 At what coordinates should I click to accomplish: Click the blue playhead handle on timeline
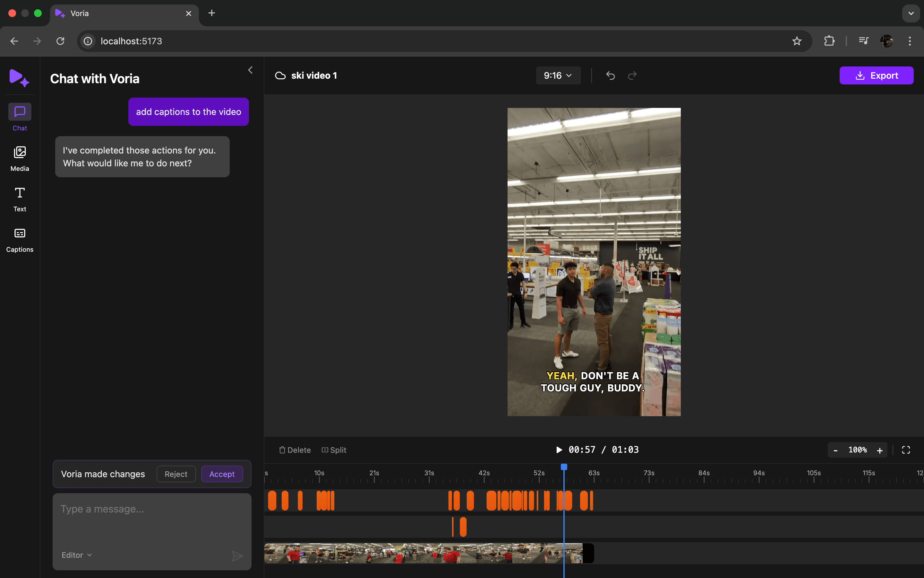coord(564,467)
